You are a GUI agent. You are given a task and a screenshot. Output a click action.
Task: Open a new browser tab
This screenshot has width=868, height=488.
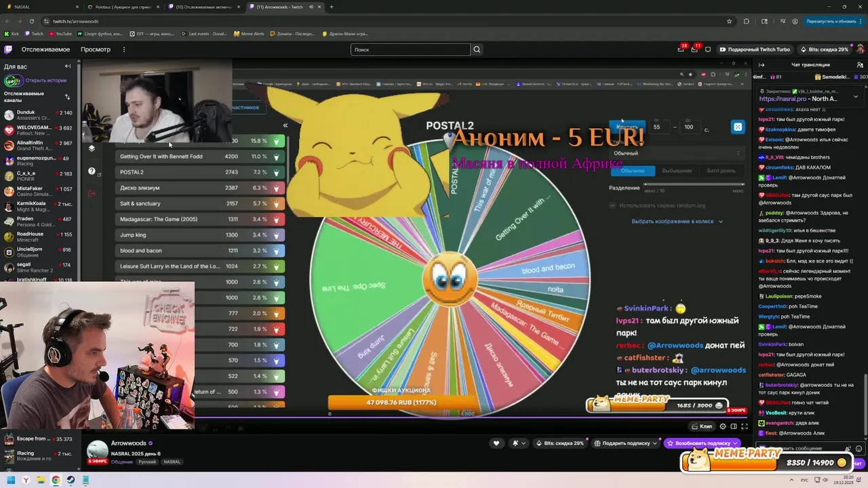point(332,7)
